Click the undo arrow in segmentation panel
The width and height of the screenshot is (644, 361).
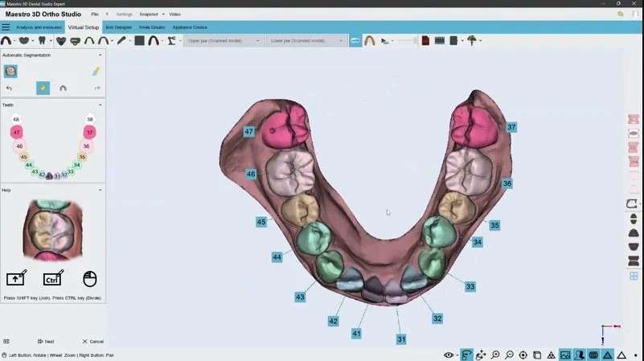pos(9,88)
